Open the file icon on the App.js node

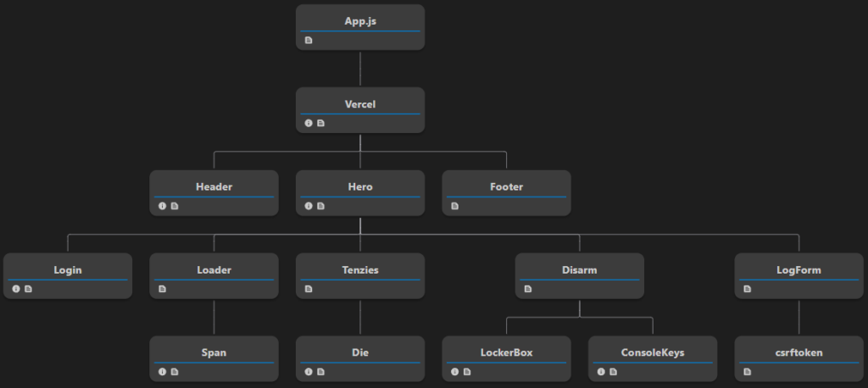pos(309,40)
